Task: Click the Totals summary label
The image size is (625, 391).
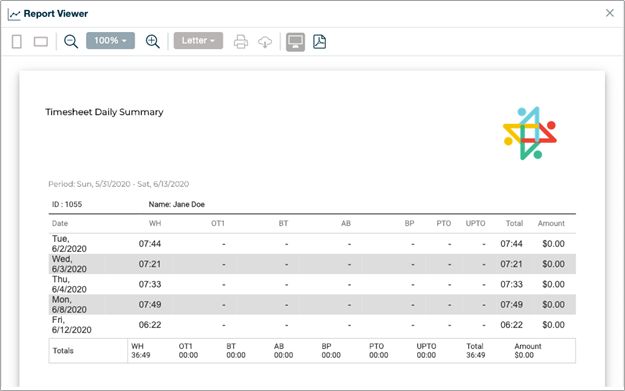Action: tap(63, 351)
